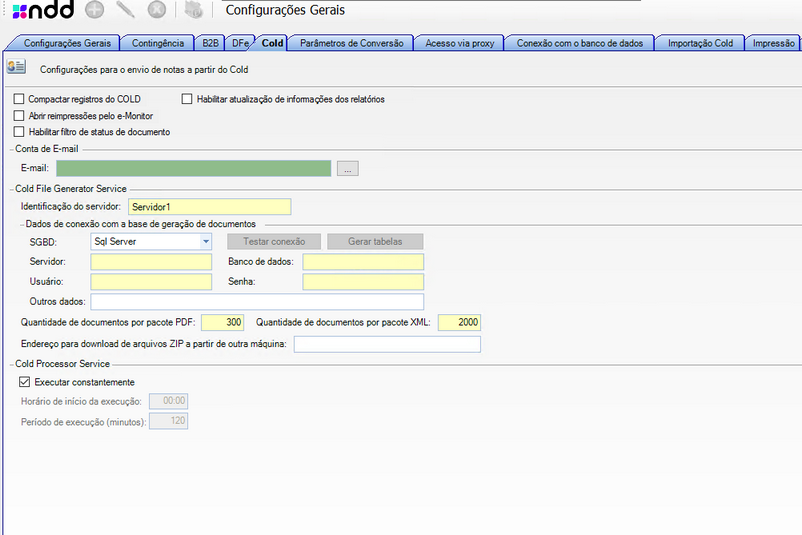Open the SGBD Sql Server dropdown

coord(205,241)
